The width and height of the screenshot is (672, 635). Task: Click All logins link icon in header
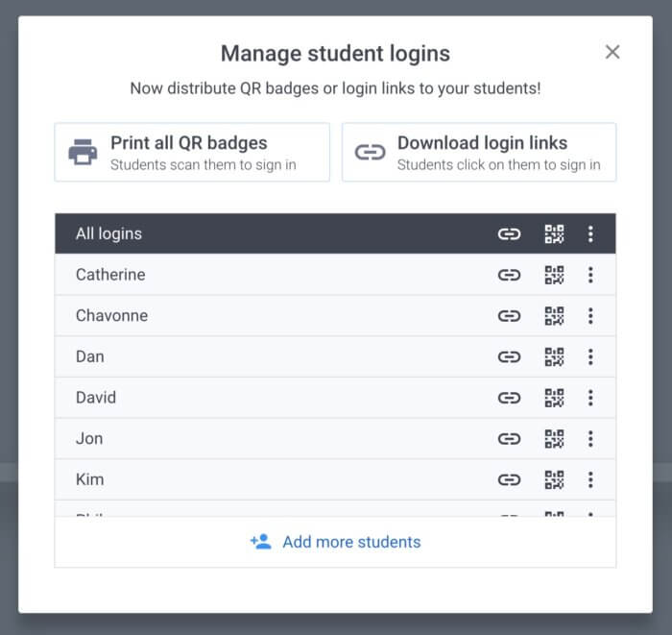point(509,234)
